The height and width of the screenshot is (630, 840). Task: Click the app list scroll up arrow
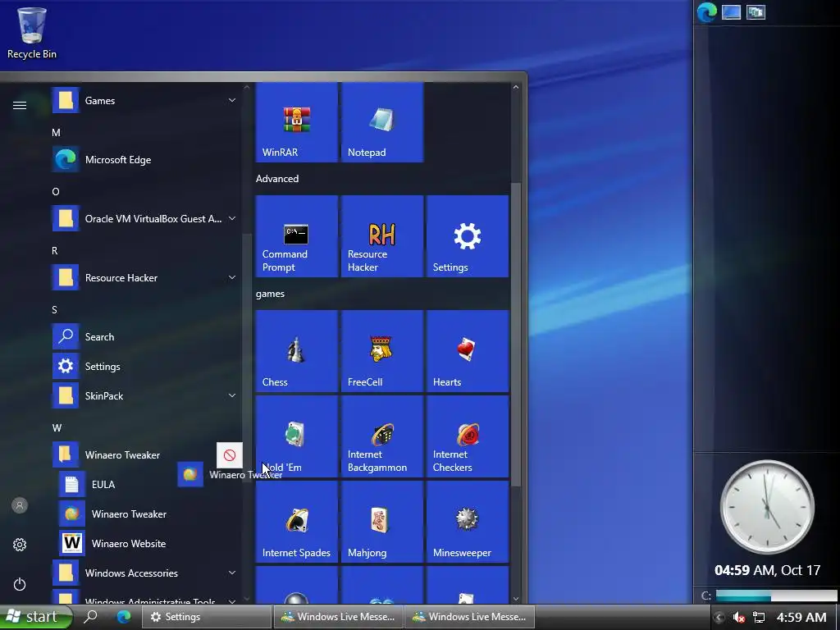click(x=246, y=87)
